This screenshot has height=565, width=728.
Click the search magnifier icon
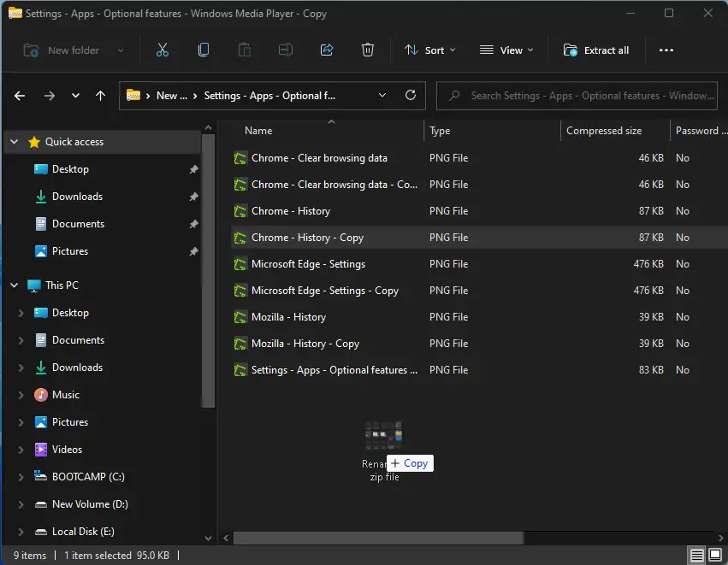(454, 96)
